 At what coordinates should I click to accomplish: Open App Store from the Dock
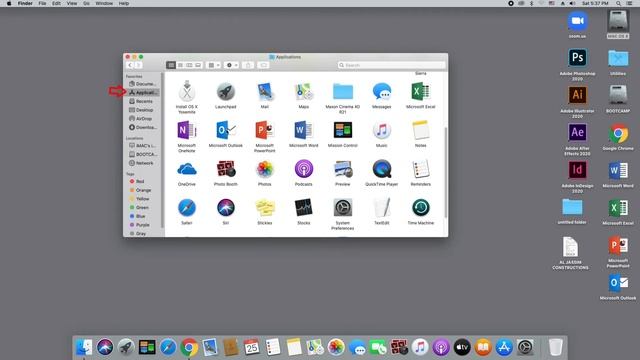pyautogui.click(x=504, y=347)
